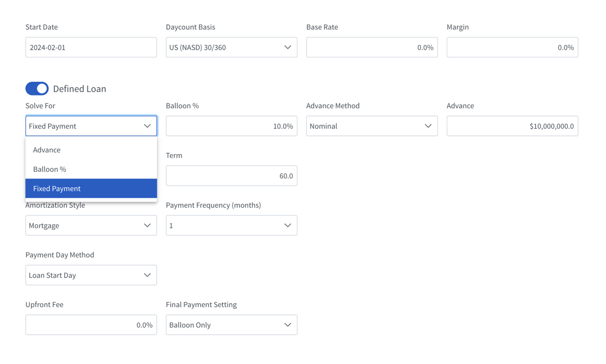Focus the Base Rate input

[372, 48]
